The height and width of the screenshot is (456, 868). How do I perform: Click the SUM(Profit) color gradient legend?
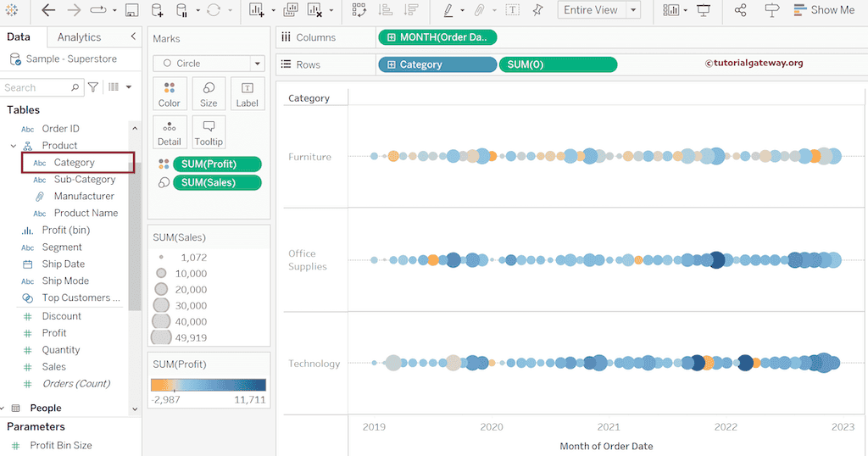(209, 385)
